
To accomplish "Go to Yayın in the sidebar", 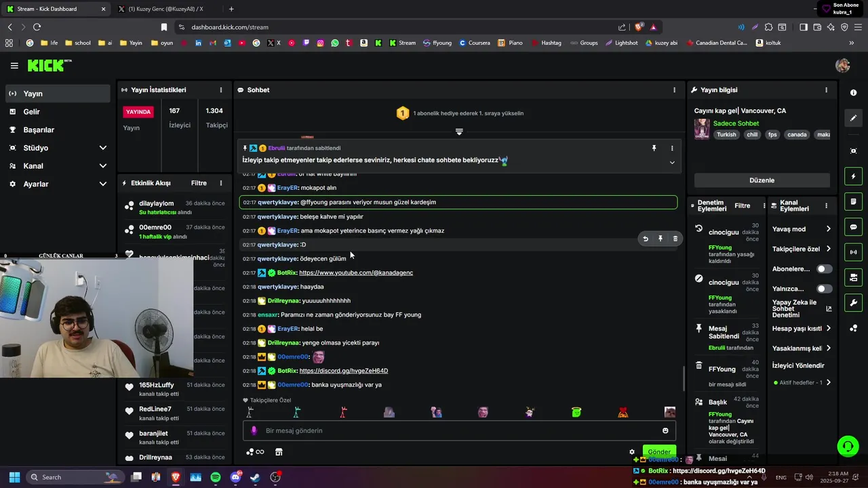I will [58, 94].
